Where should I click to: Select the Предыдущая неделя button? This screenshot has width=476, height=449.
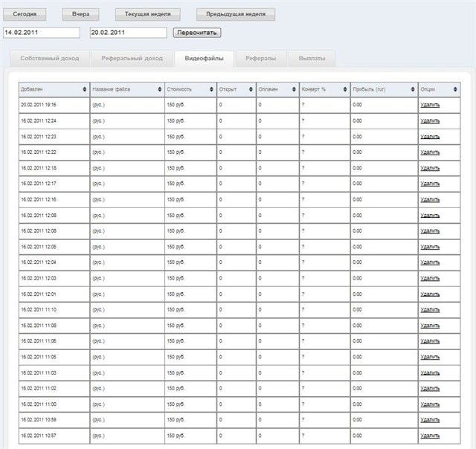(x=235, y=14)
